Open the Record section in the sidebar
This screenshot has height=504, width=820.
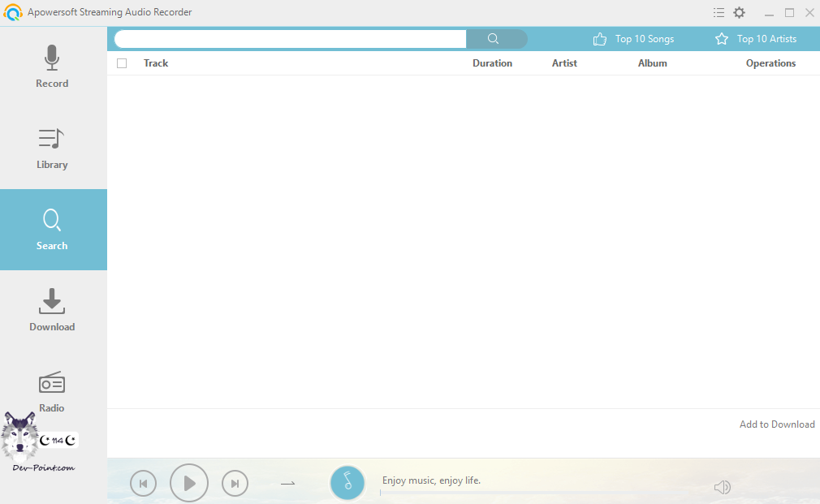click(x=52, y=67)
